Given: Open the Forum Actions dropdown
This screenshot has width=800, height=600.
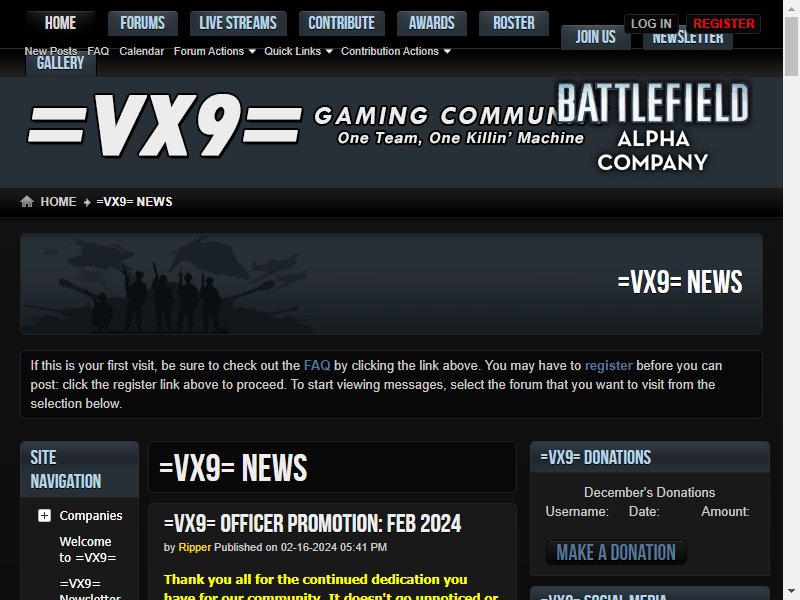Looking at the screenshot, I should pyautogui.click(x=214, y=51).
